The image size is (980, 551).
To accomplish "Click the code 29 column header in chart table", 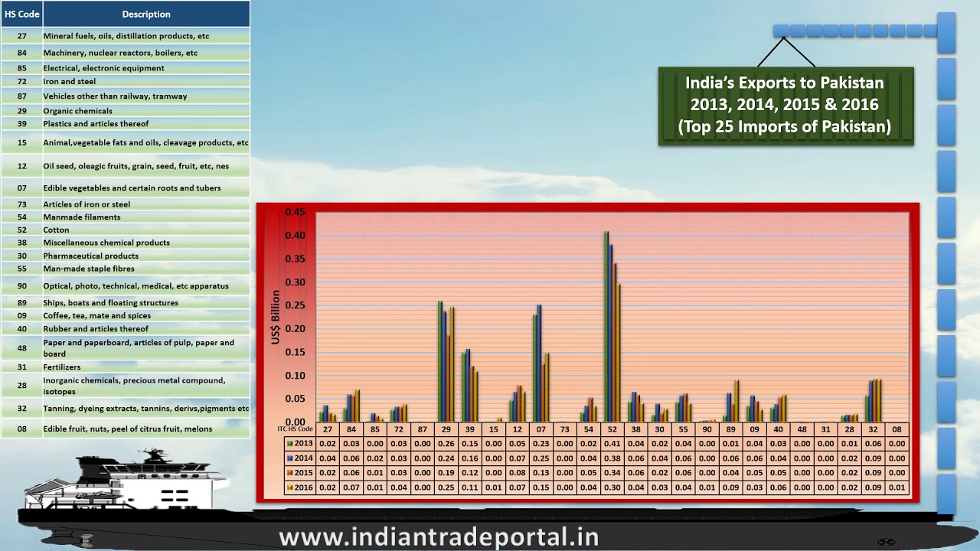I will coord(446,429).
